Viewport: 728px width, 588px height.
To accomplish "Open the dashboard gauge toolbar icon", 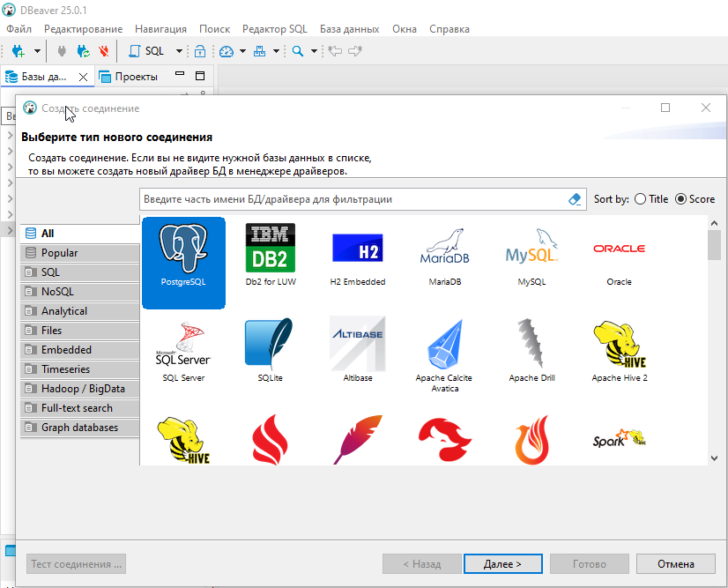I will [227, 51].
